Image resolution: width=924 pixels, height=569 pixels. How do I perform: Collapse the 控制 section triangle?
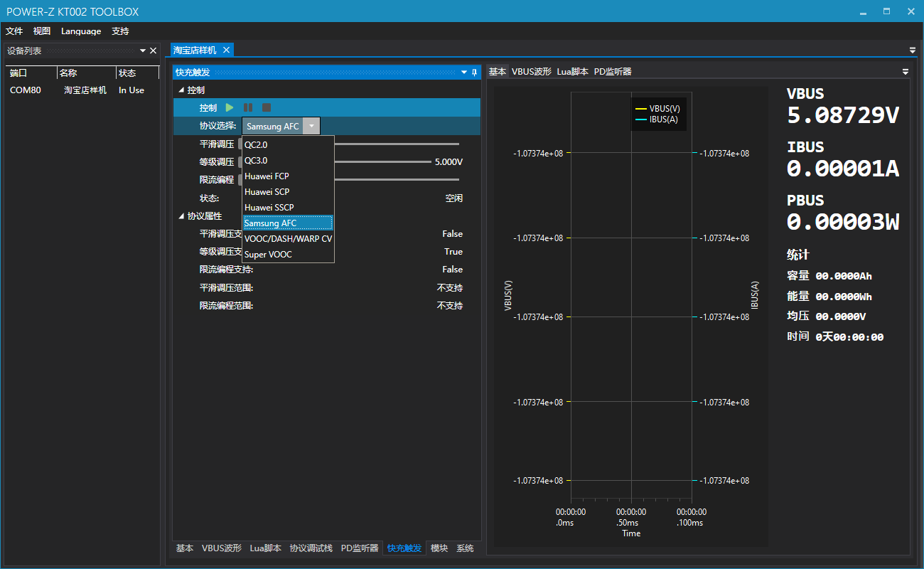181,90
